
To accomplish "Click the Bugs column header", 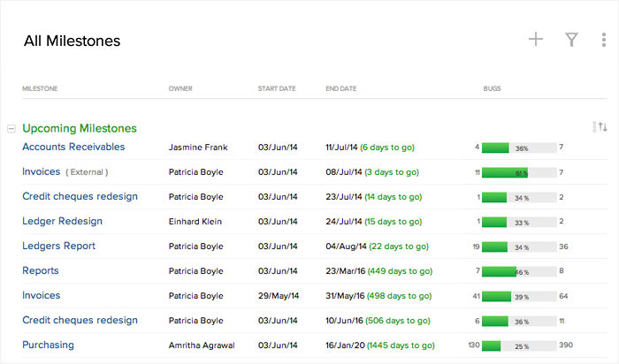I will 492,88.
